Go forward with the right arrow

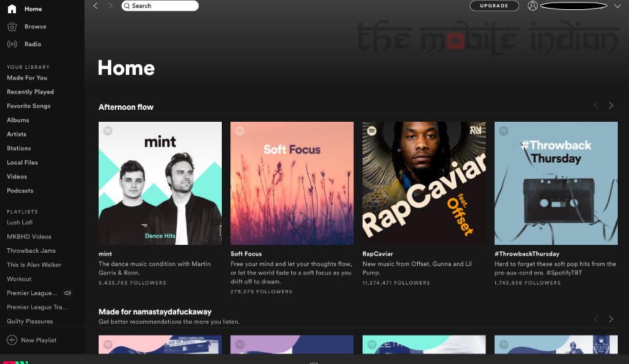[111, 5]
